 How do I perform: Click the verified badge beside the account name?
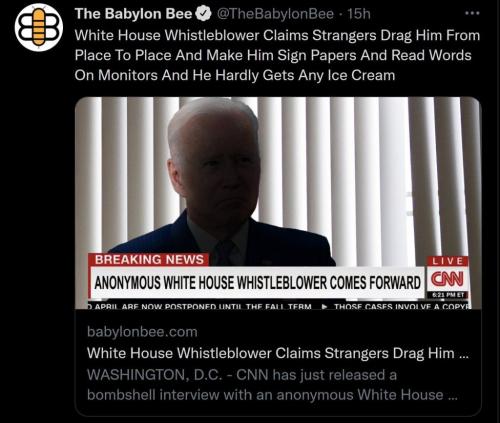click(x=204, y=14)
